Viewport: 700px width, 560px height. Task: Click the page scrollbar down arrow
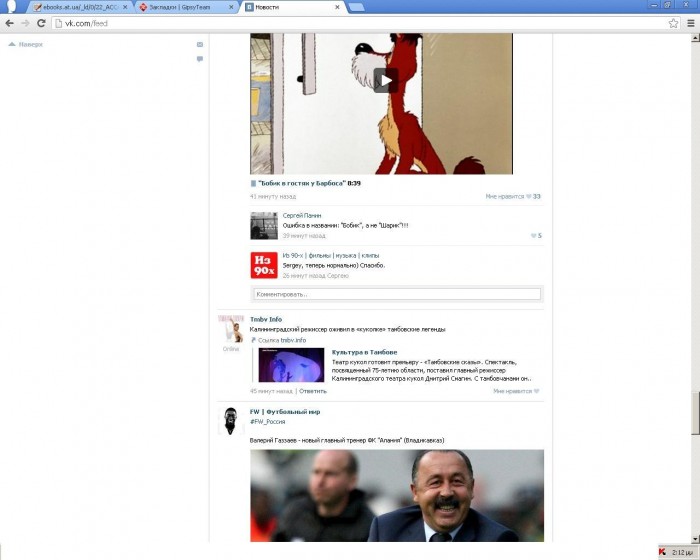point(696,538)
